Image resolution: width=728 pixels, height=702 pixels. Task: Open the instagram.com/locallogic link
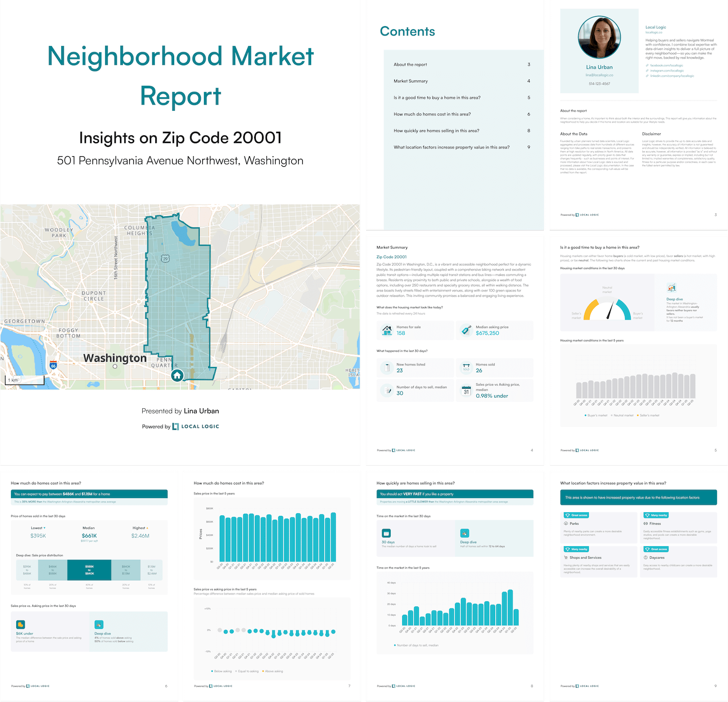tap(667, 71)
